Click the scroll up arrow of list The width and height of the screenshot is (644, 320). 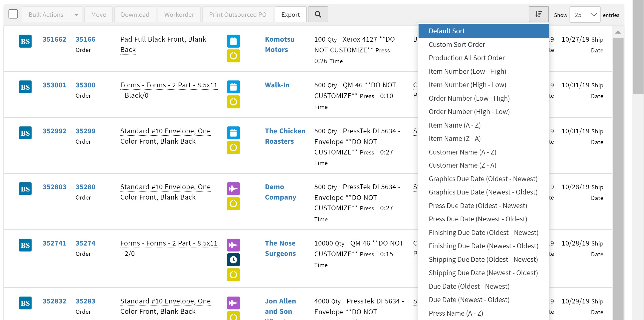click(x=618, y=32)
